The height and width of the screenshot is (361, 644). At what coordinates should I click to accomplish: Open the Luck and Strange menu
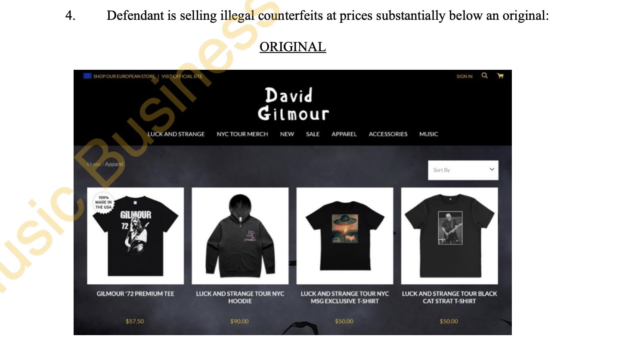[176, 134]
